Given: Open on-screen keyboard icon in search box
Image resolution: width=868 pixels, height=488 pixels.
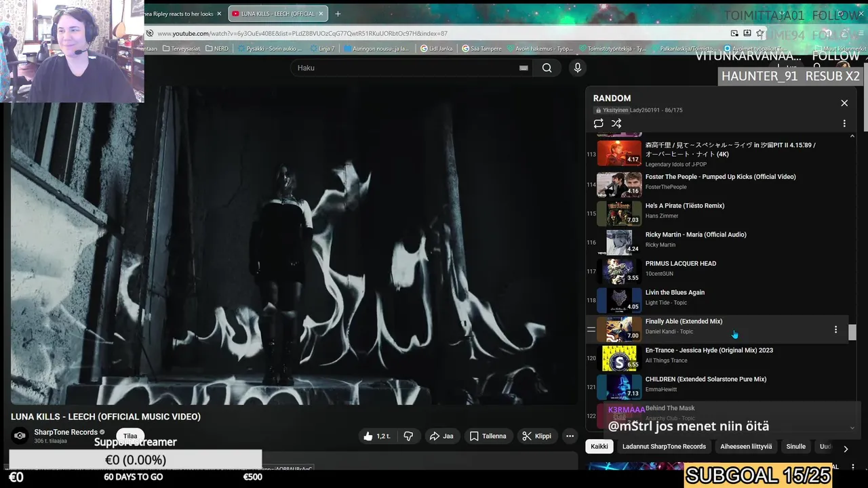Looking at the screenshot, I should pos(524,68).
